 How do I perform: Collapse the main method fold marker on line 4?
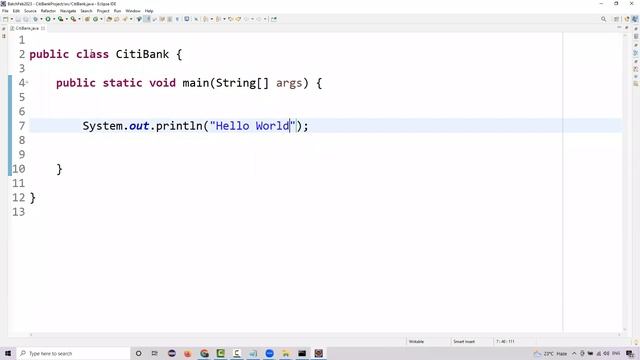coord(27,83)
